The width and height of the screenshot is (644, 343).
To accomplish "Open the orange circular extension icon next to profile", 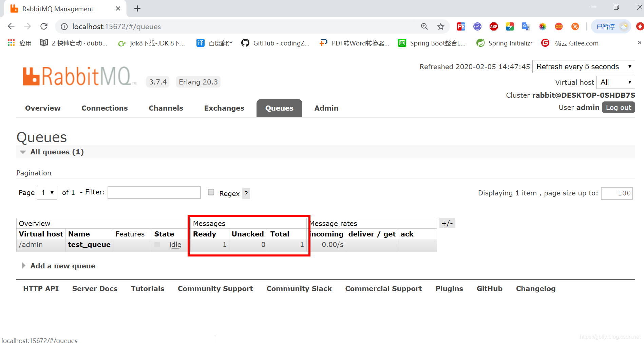I will pos(575,26).
